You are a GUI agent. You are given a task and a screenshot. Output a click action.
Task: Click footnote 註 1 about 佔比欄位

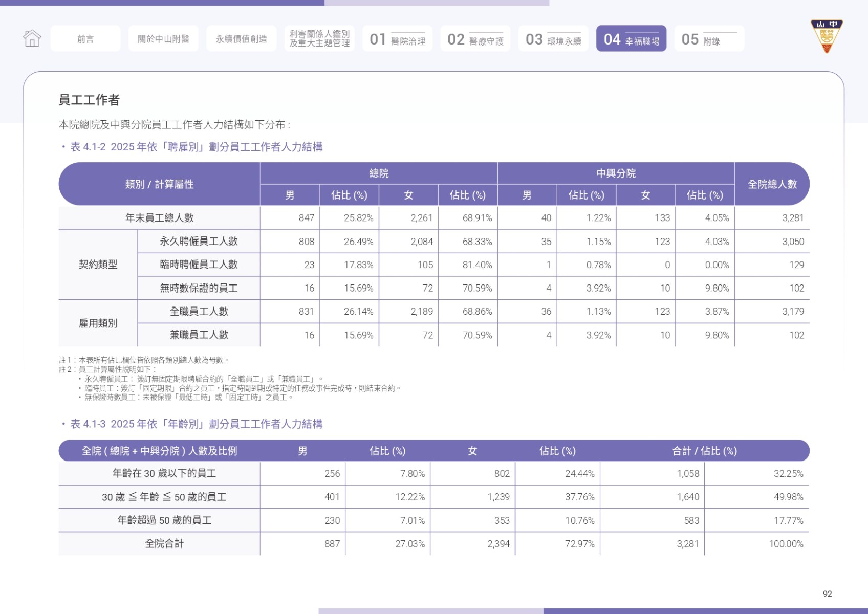144,360
